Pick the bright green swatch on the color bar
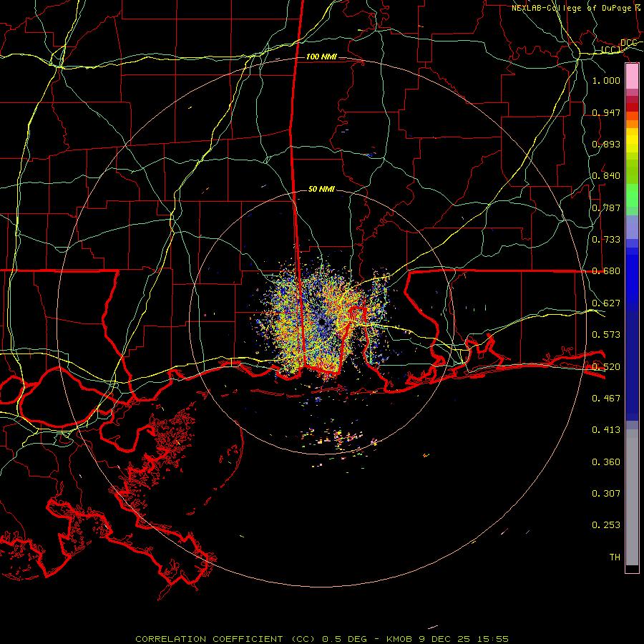The height and width of the screenshot is (644, 644). (x=632, y=195)
